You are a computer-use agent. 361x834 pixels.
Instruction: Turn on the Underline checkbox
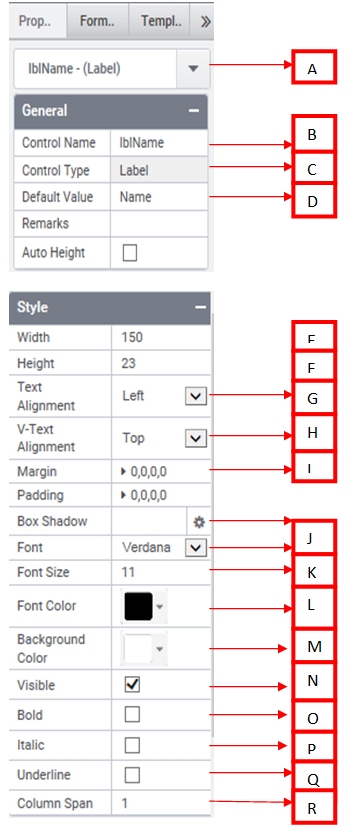[x=132, y=775]
